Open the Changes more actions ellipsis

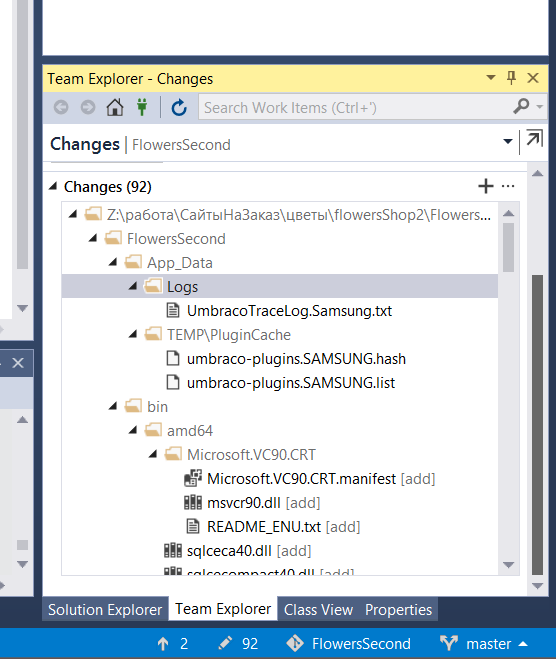click(508, 186)
